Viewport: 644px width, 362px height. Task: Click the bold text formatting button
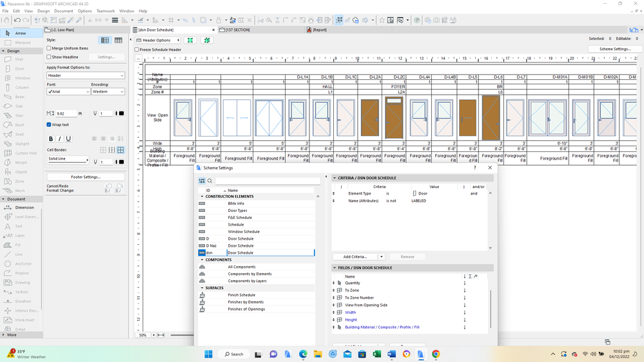click(51, 138)
